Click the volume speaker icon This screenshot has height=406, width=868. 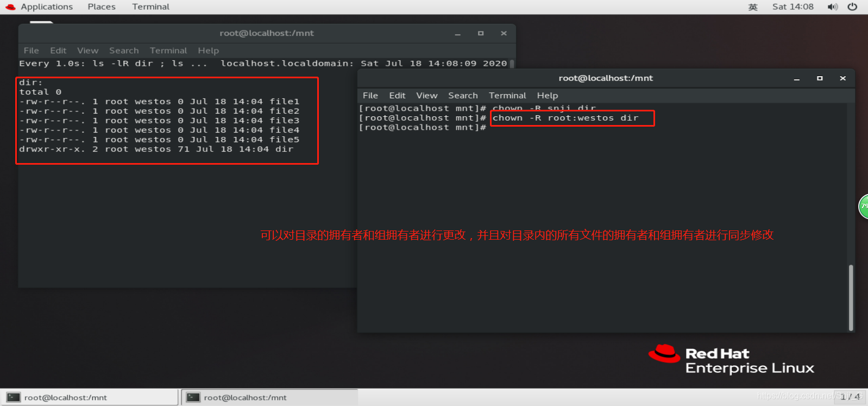[832, 7]
